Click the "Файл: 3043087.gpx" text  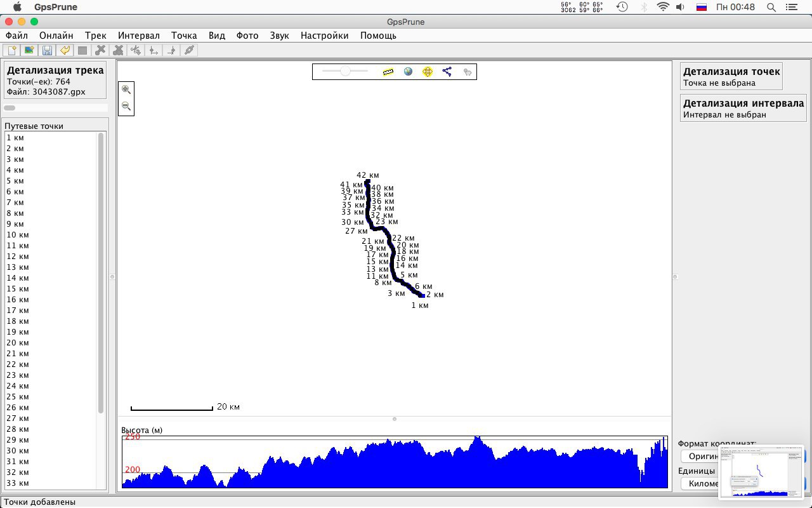click(x=46, y=92)
